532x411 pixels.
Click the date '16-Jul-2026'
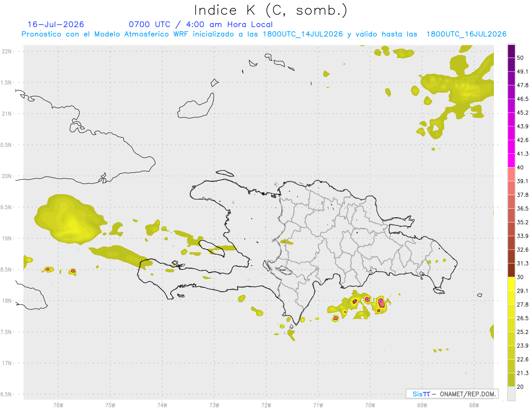(x=56, y=24)
